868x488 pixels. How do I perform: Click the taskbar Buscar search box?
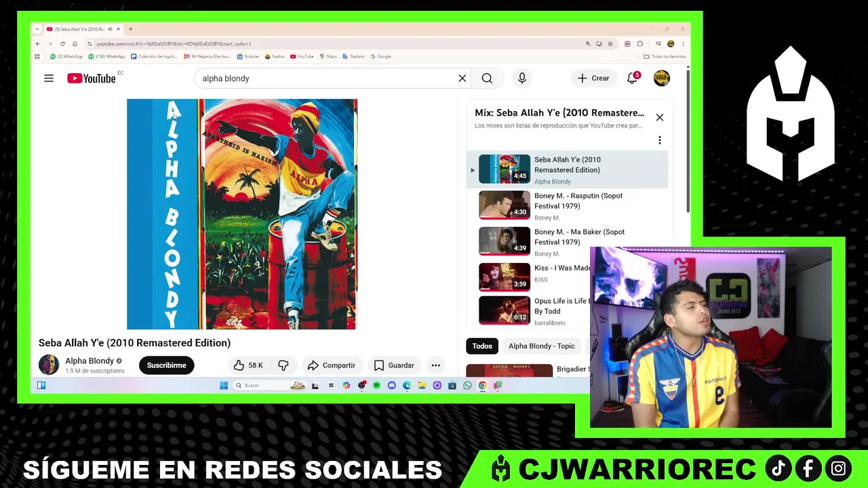[x=270, y=386]
